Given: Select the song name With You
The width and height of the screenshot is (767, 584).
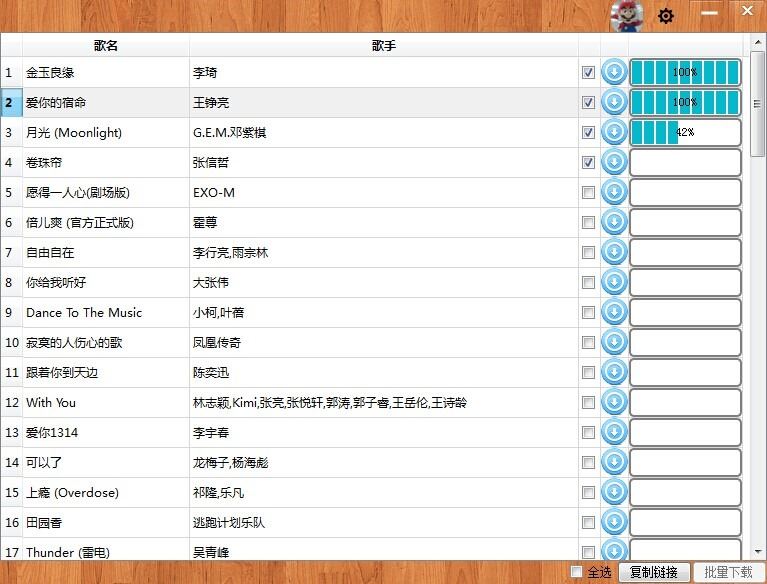Looking at the screenshot, I should 51,403.
